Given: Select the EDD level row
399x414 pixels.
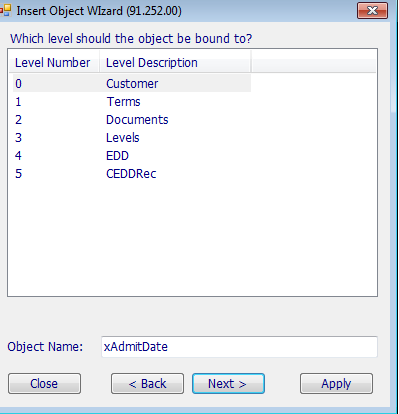Looking at the screenshot, I should 132,155.
